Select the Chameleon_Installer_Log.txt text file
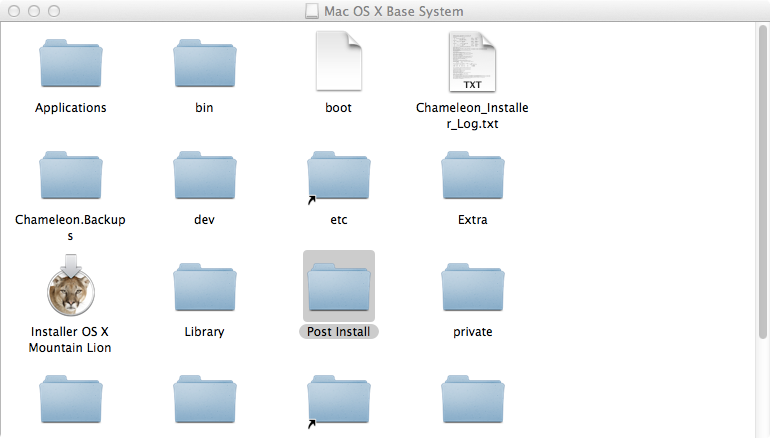 tap(471, 62)
